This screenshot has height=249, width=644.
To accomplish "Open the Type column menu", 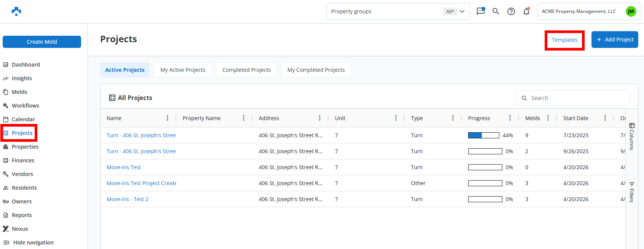I will point(453,118).
